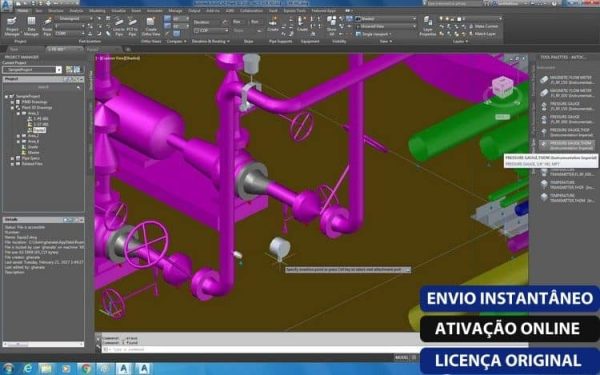
Task: Click Match Layer button
Action: coord(482,34)
